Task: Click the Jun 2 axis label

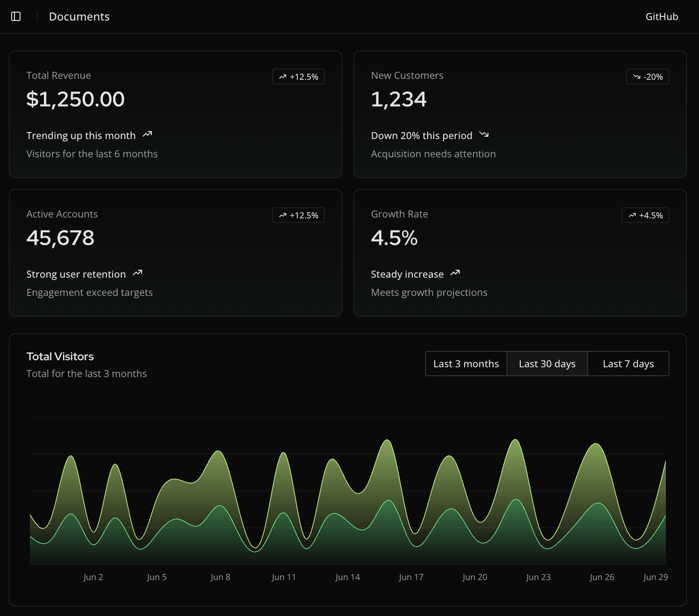Action: [x=93, y=577]
